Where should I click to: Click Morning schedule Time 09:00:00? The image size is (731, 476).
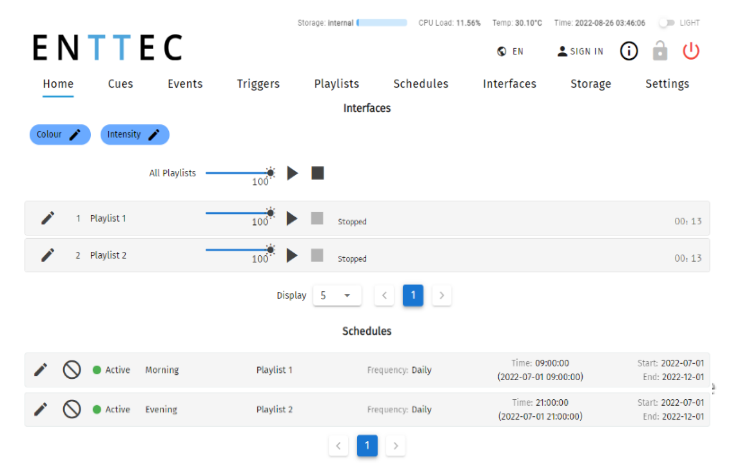click(x=540, y=363)
